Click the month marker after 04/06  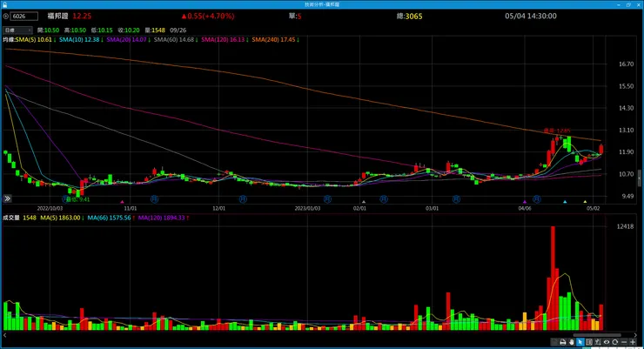[x=536, y=199]
